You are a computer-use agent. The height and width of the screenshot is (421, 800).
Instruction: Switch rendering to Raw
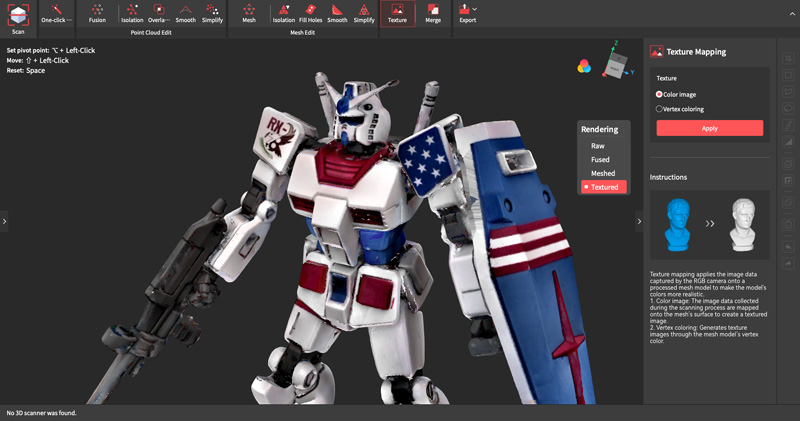click(597, 146)
